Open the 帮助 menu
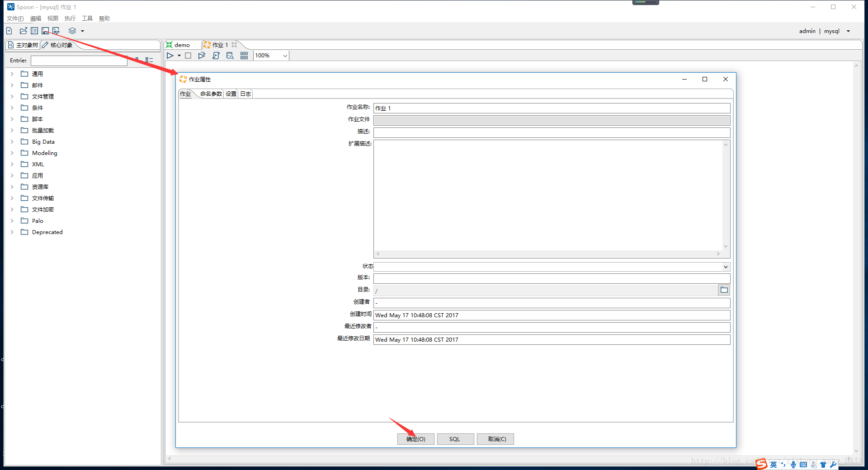 104,19
